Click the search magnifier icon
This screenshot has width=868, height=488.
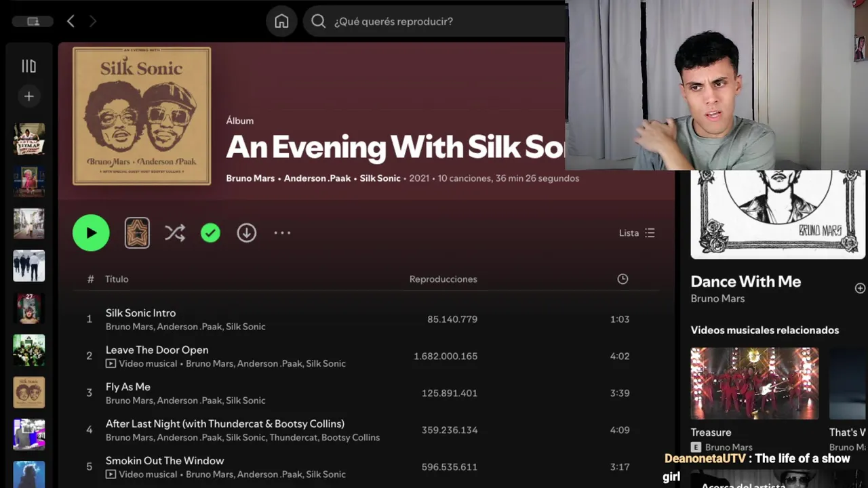(318, 21)
